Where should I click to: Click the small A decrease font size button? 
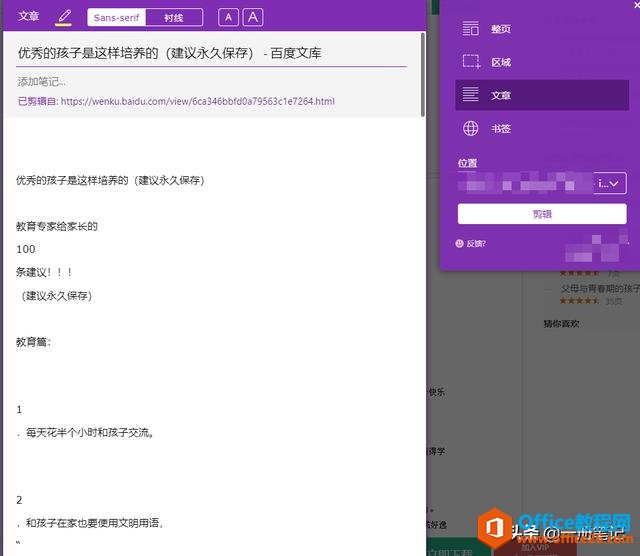point(228,17)
